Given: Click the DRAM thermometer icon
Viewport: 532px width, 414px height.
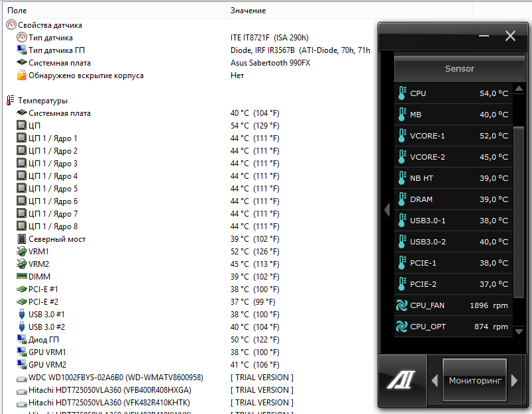Looking at the screenshot, I should click(x=402, y=199).
